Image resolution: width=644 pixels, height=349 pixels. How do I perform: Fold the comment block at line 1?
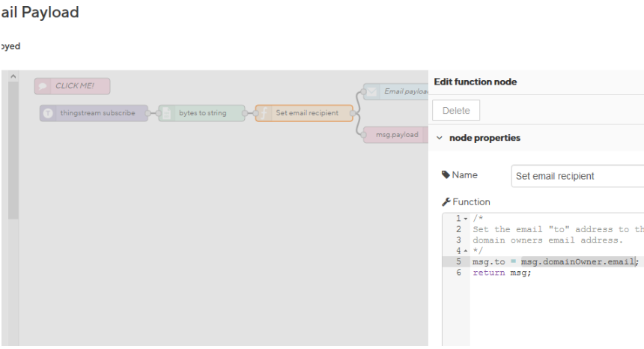pos(466,219)
